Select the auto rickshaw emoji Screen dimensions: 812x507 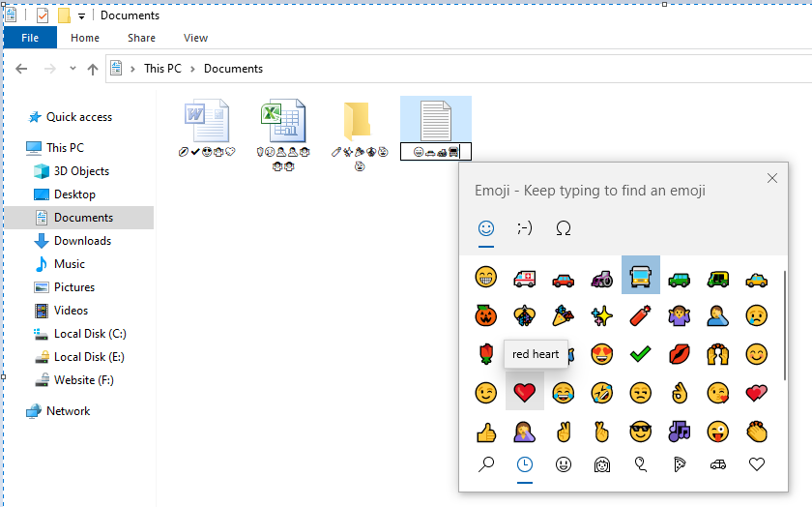point(717,279)
